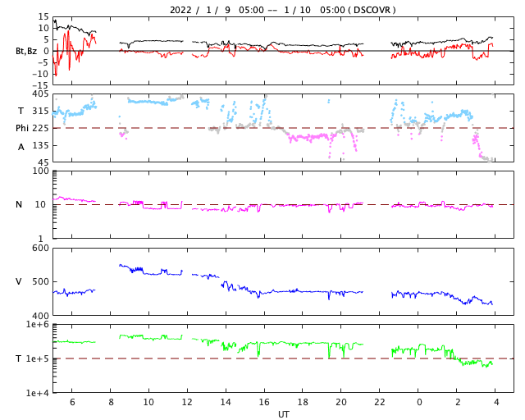Click the '12' hour label on UT axis
The image size is (525, 420).
click(x=187, y=402)
